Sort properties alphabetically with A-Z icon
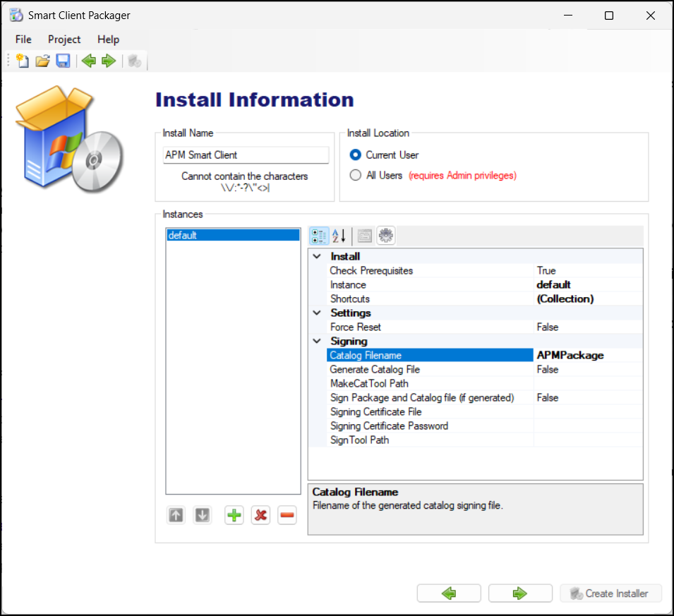 339,236
